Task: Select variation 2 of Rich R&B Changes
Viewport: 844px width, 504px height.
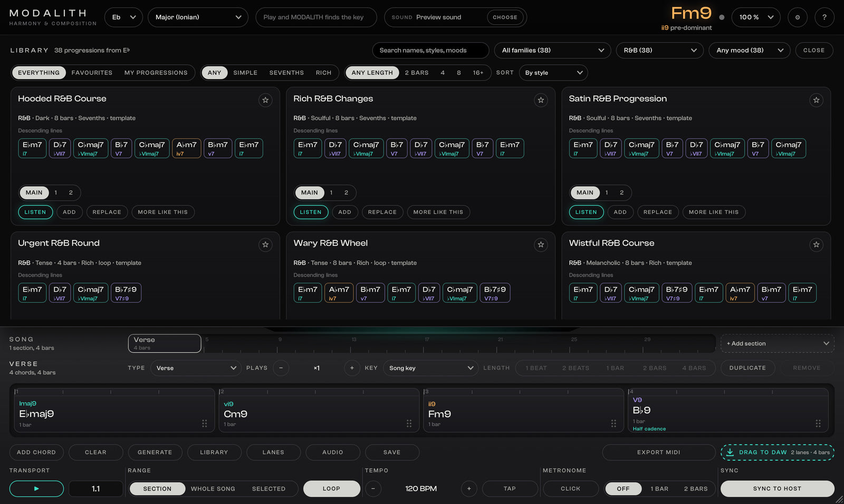Action: [x=347, y=192]
